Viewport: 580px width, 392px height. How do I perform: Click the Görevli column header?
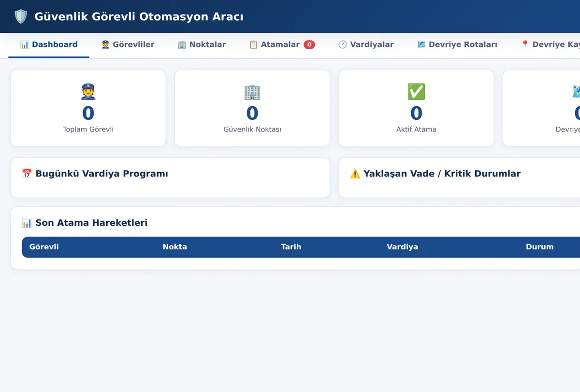(x=44, y=247)
